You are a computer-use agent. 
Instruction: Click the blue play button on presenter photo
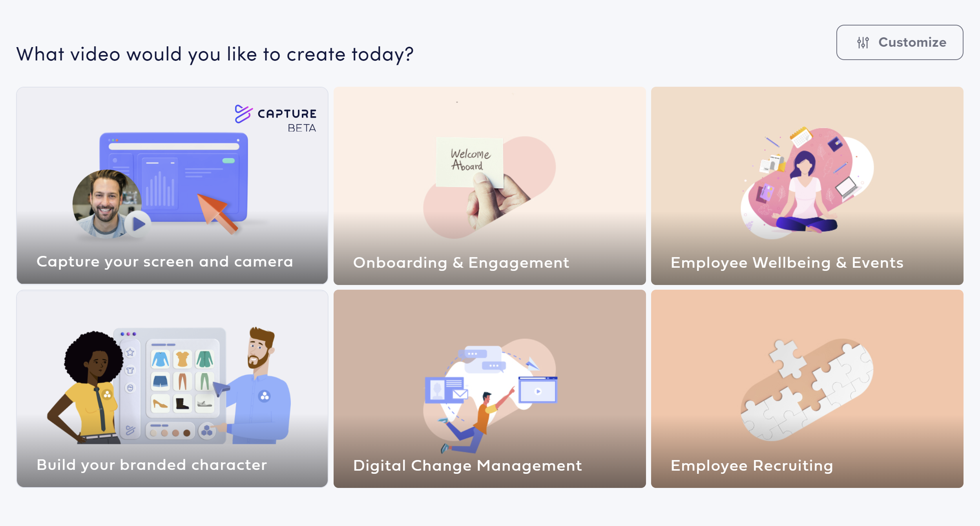pyautogui.click(x=138, y=224)
